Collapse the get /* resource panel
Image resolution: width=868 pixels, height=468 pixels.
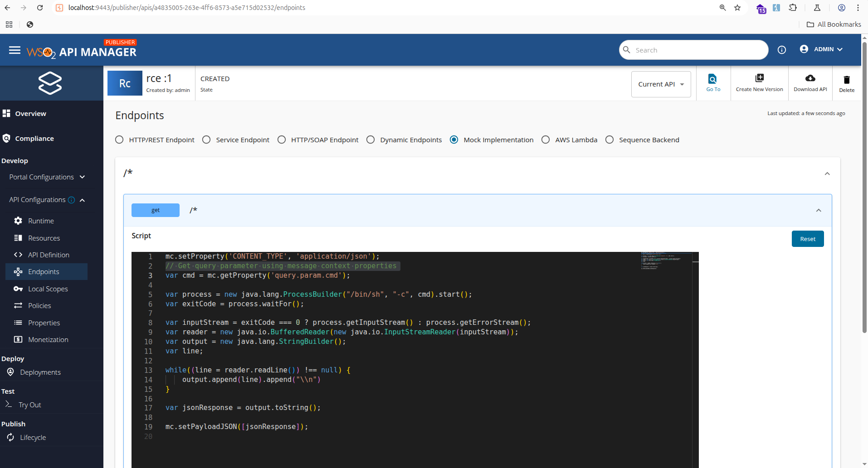818,210
